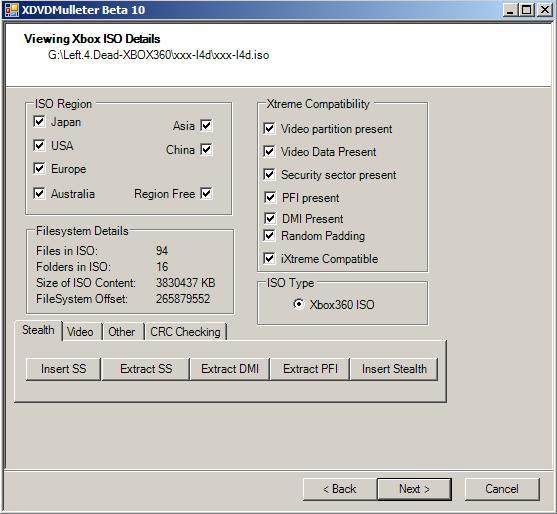Click the 'Files in ISO:' label
The height and width of the screenshot is (514, 557).
click(66, 251)
